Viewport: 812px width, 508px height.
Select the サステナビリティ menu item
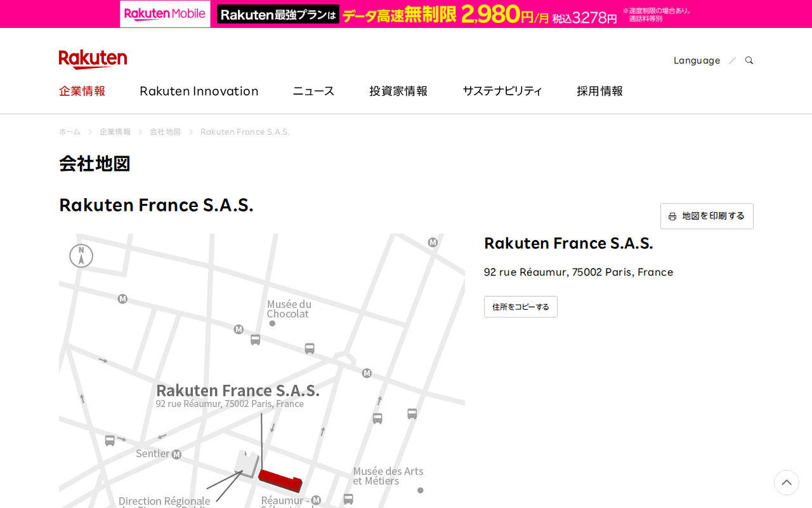tap(502, 90)
